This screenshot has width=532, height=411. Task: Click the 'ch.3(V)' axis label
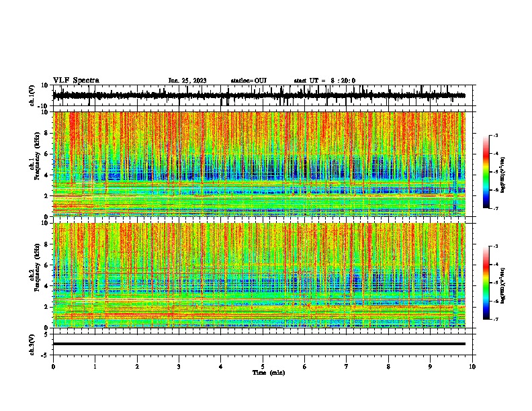click(x=32, y=345)
